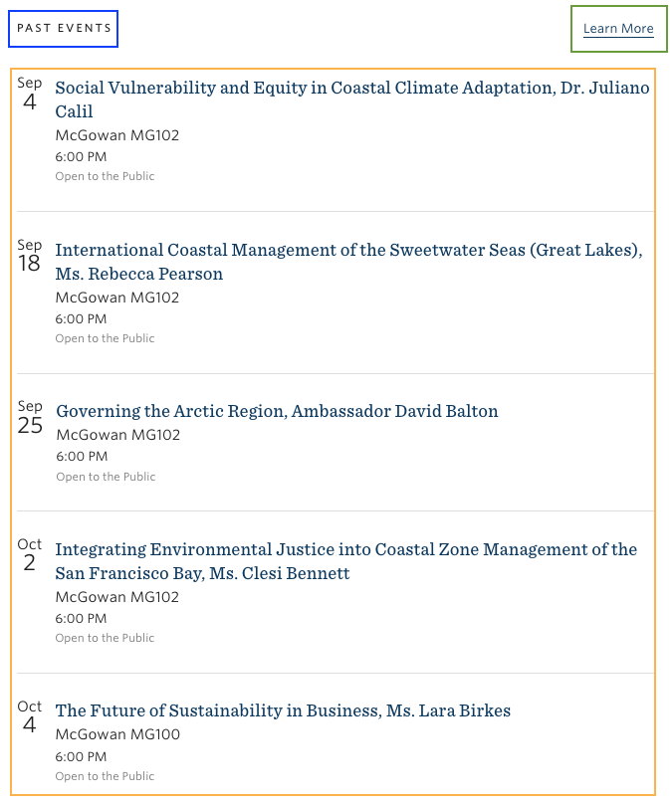Open Governing the Arctic Region event link
672x807 pixels.
click(277, 412)
